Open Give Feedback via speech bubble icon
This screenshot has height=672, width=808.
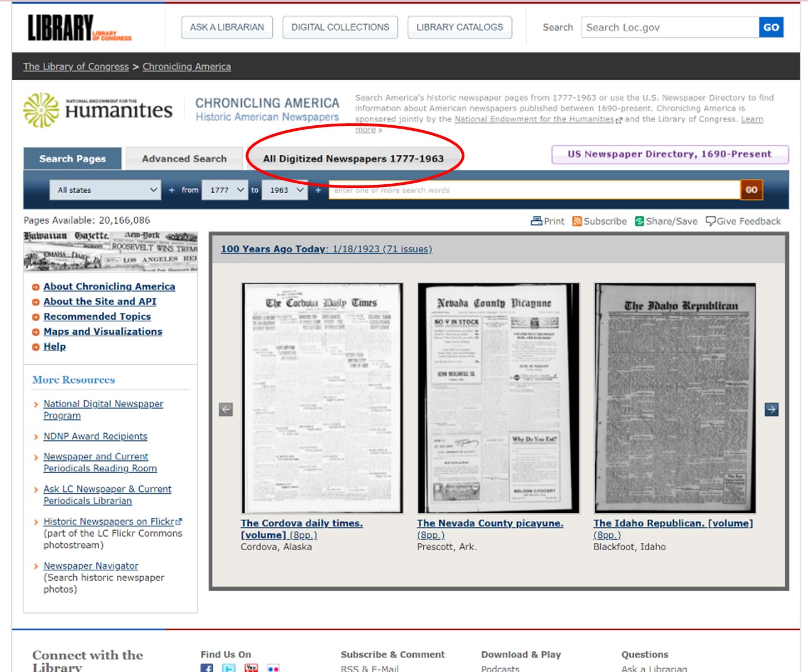click(x=712, y=221)
